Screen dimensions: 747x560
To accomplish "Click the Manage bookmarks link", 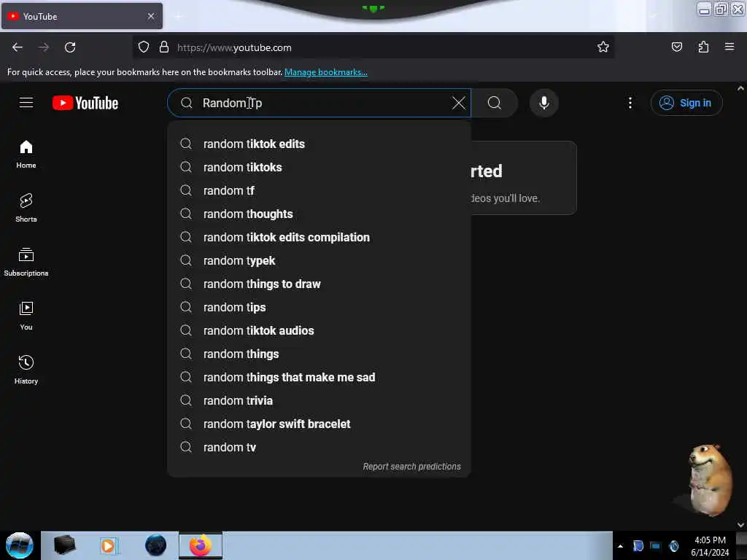I will click(326, 72).
